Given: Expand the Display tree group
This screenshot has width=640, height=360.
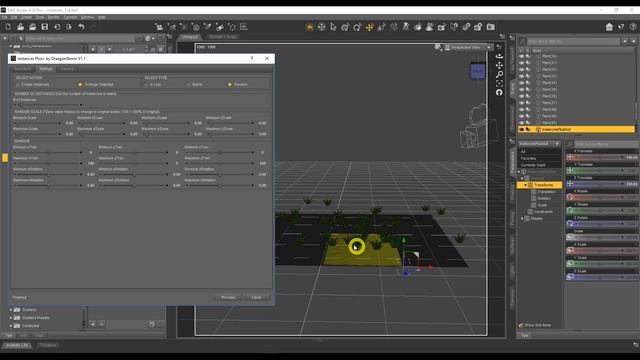Looking at the screenshot, I should click(522, 218).
